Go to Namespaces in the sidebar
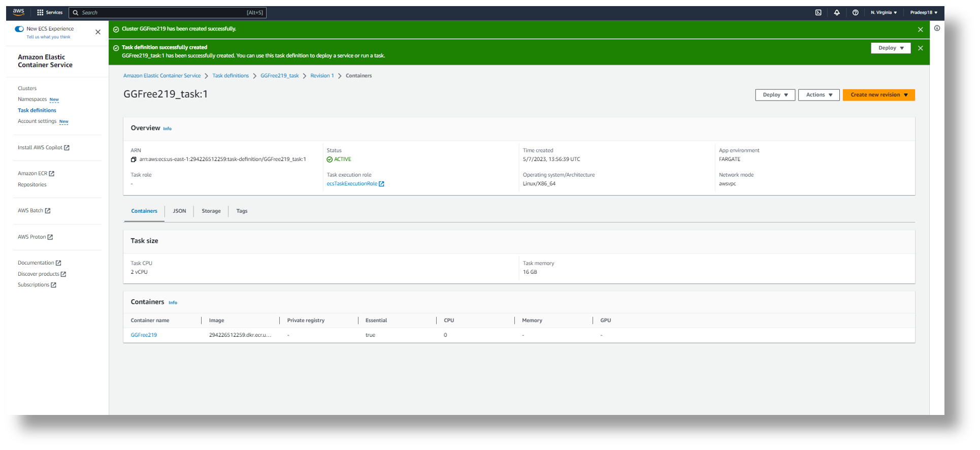Screen dimensions: 980x450 (32, 100)
